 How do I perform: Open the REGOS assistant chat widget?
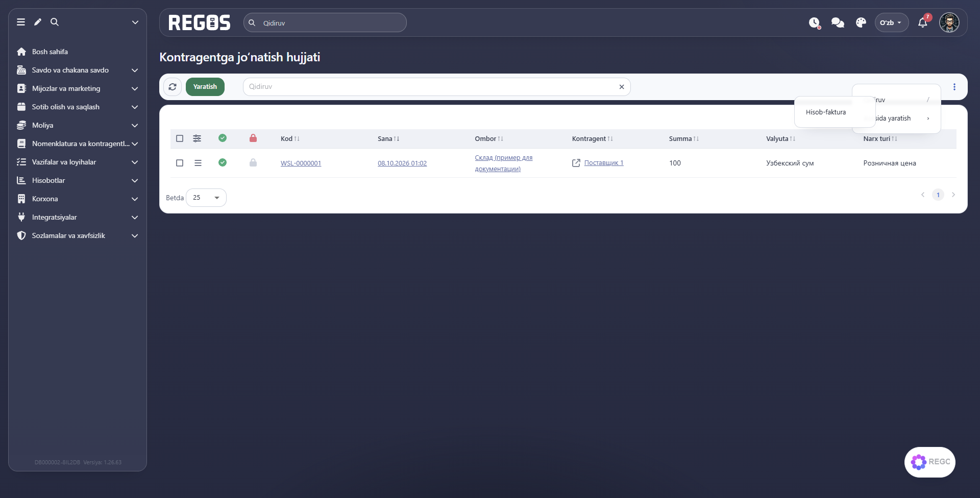[930, 462]
